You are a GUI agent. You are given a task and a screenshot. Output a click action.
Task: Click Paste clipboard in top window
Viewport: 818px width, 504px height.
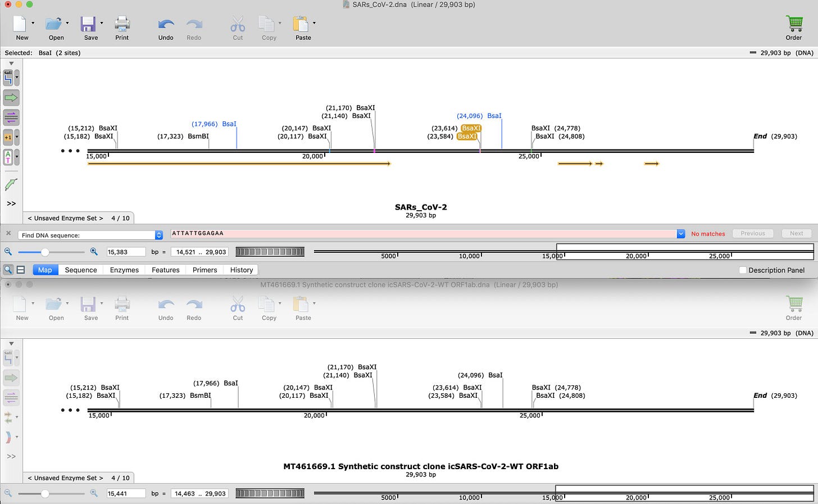click(x=301, y=24)
